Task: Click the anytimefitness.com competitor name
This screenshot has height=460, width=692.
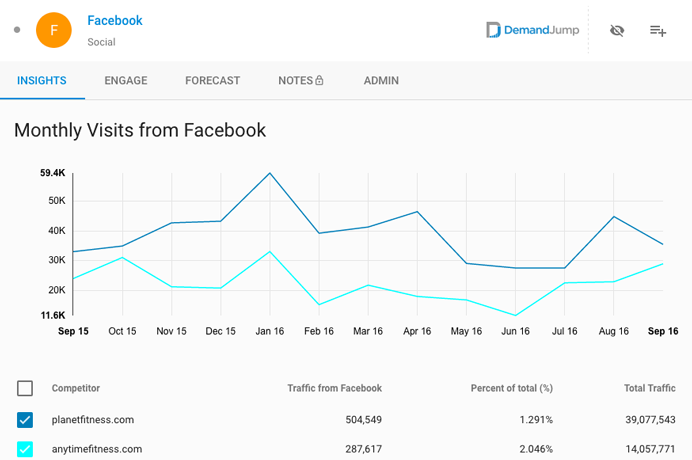Action: [97, 449]
